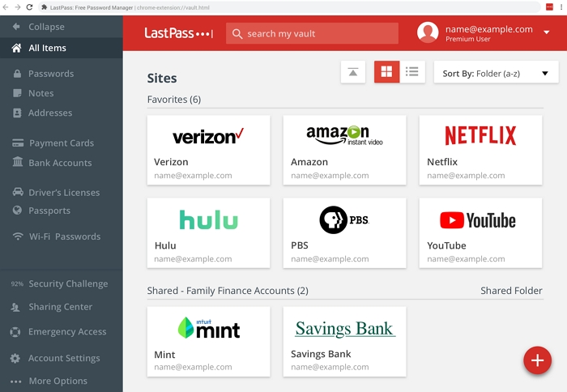Viewport: 567px width, 392px height.
Task: Click the Sites heading
Action: (x=162, y=78)
